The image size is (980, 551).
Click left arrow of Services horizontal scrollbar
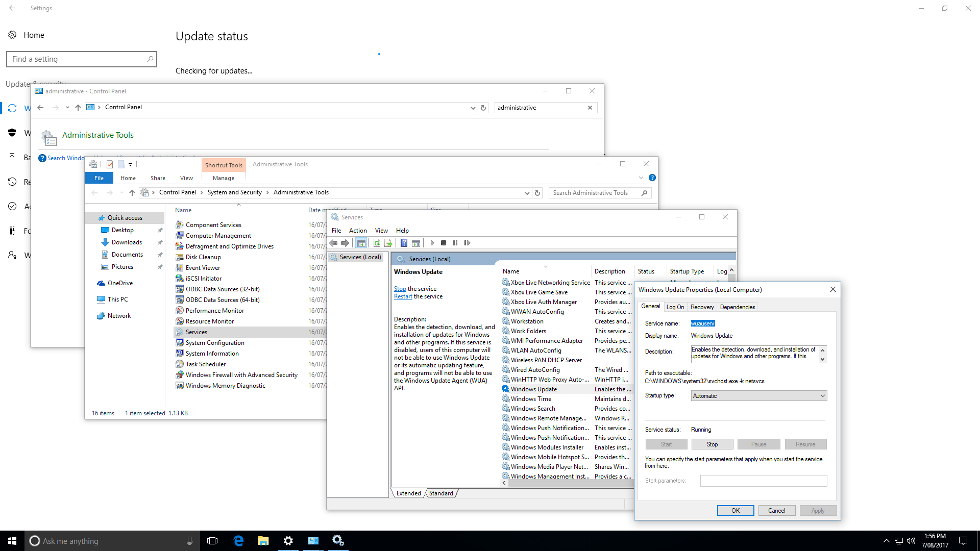504,483
